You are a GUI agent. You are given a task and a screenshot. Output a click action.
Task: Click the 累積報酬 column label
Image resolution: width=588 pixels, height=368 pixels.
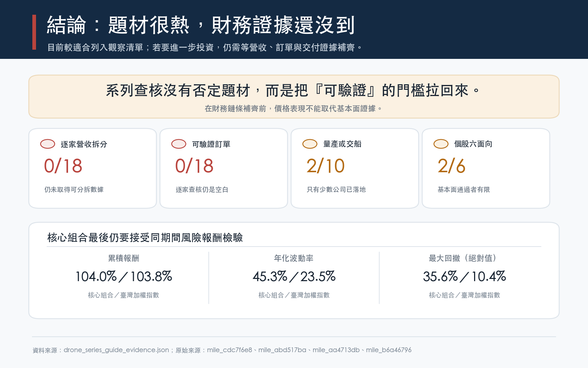tap(123, 258)
